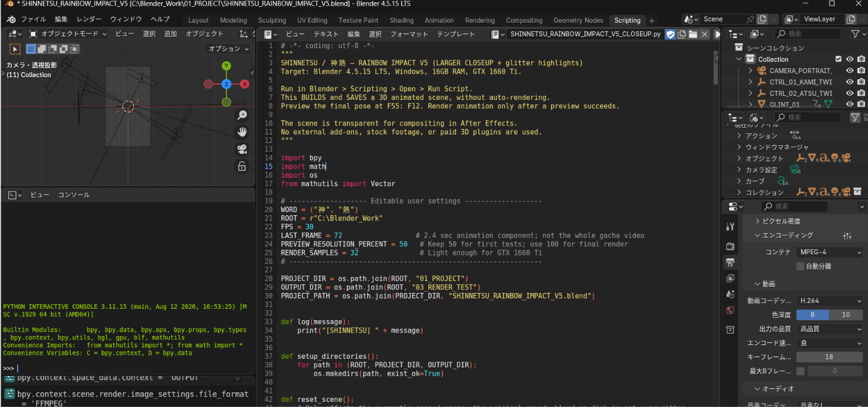Open the テンプレート menu in text editor
The width and height of the screenshot is (868, 407).
pos(456,34)
